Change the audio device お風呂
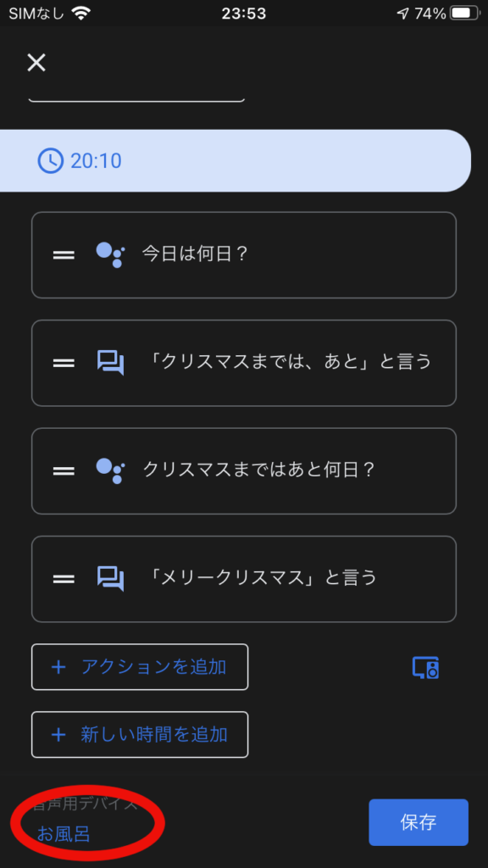The width and height of the screenshot is (488, 868). [64, 834]
